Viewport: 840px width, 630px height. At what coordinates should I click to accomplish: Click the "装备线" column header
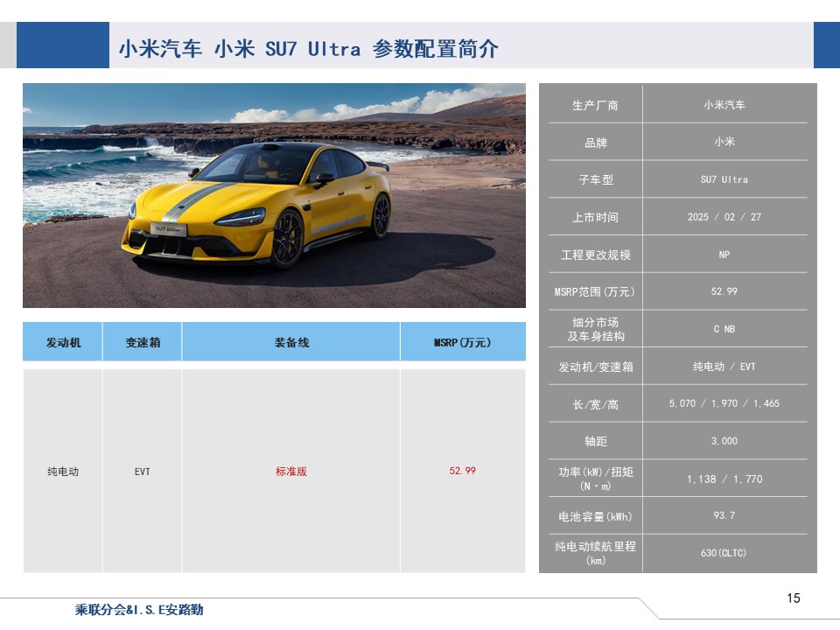291,342
